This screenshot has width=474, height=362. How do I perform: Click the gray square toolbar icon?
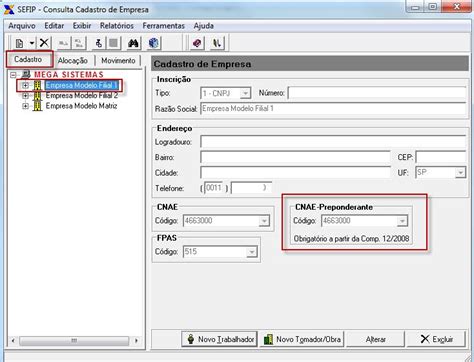click(x=113, y=43)
